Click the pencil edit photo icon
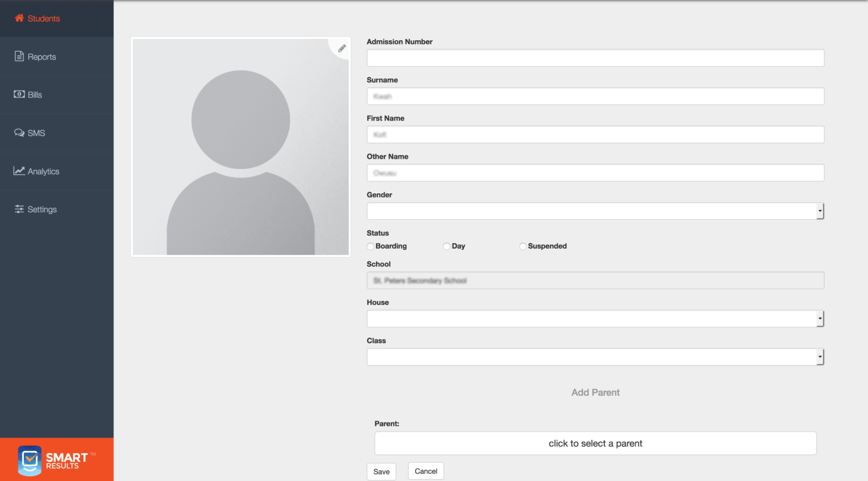The width and height of the screenshot is (868, 481). [x=342, y=48]
